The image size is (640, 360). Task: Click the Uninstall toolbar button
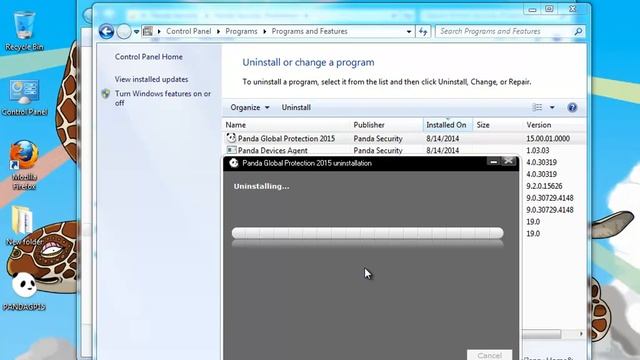296,107
